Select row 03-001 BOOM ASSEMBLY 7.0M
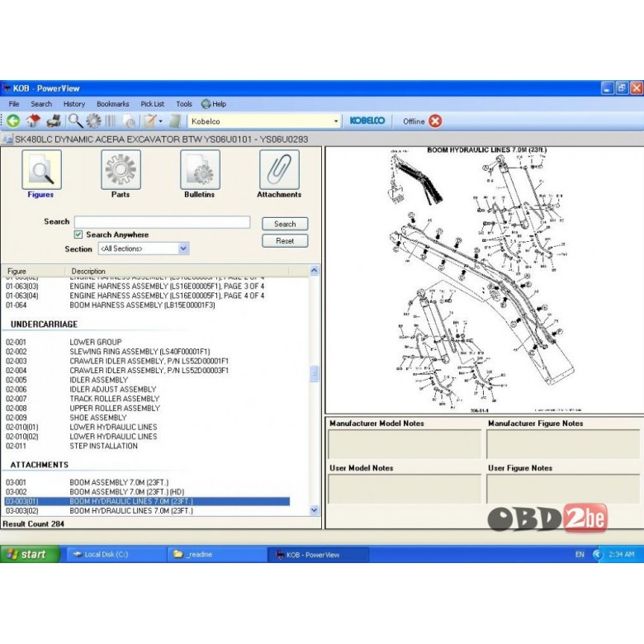Screen dimensions: 644x644 (148, 483)
